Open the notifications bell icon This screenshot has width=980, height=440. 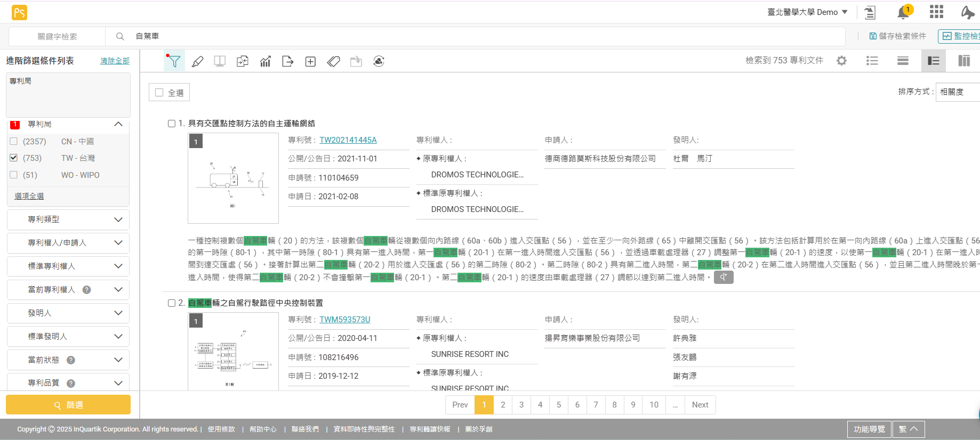[903, 12]
